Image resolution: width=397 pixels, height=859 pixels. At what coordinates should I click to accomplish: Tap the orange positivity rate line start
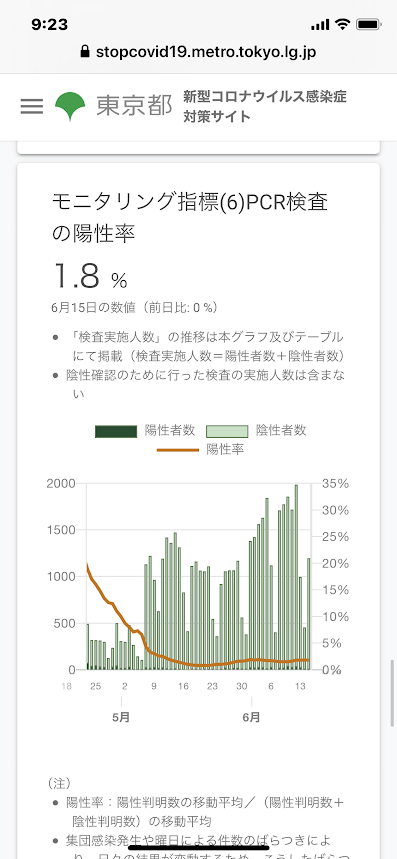(x=88, y=565)
